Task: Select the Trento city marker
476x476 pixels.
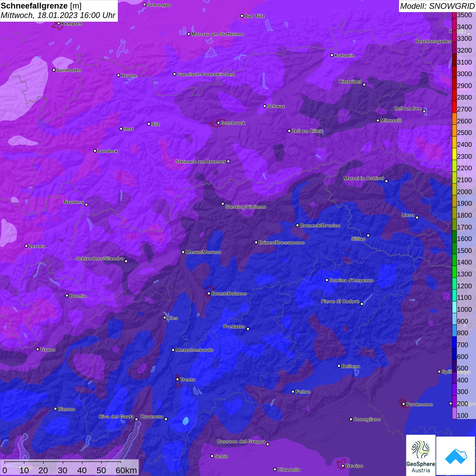Action: pos(177,379)
